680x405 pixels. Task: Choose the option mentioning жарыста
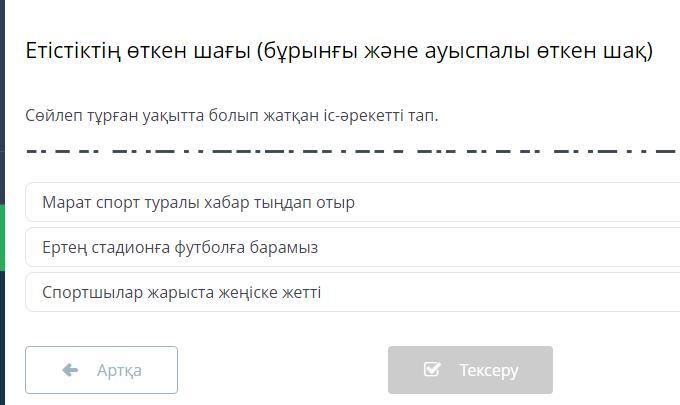click(184, 292)
